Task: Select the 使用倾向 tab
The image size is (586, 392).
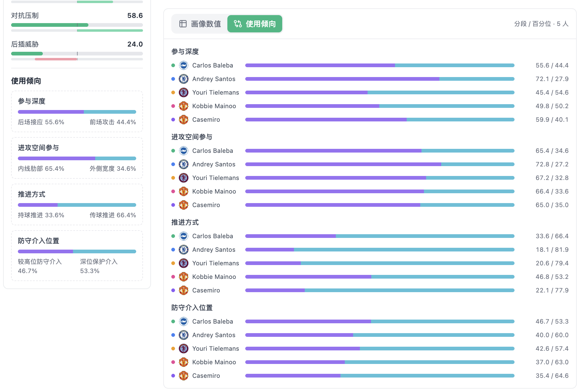Action: pyautogui.click(x=255, y=24)
